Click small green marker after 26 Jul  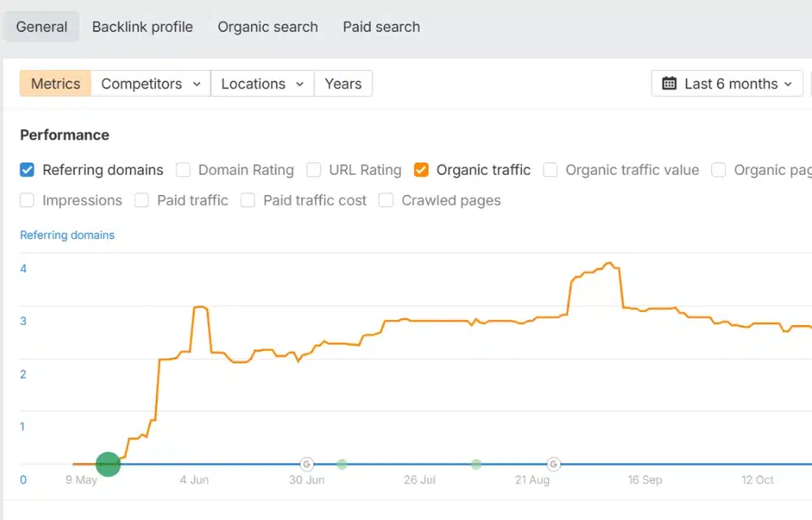click(x=477, y=464)
